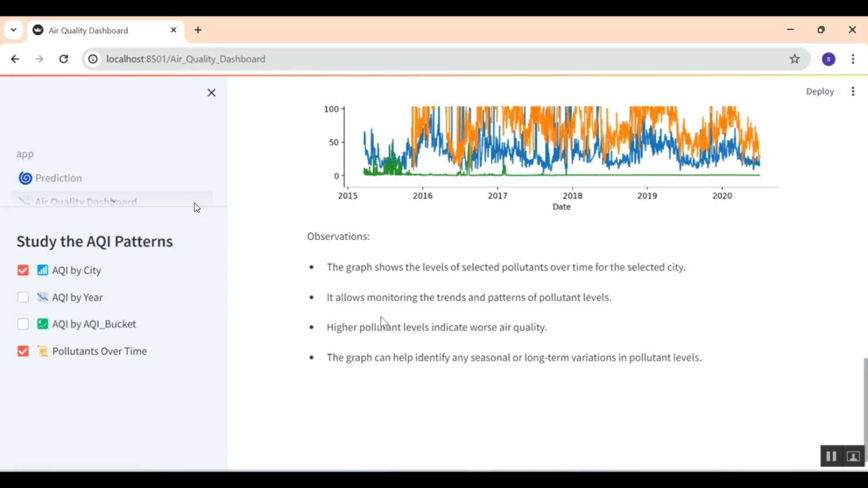This screenshot has height=488, width=868.
Task: Click the browser back arrow
Action: 15,59
